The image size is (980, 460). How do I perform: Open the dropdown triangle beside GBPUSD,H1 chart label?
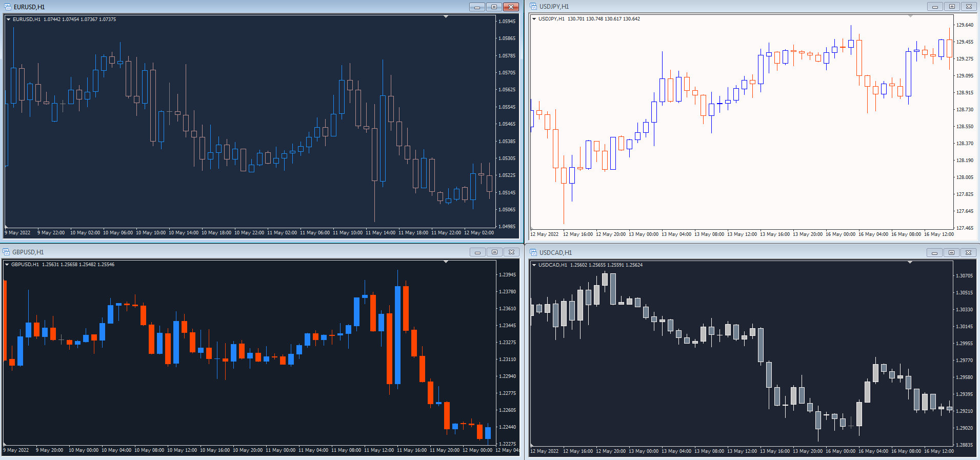pos(7,265)
